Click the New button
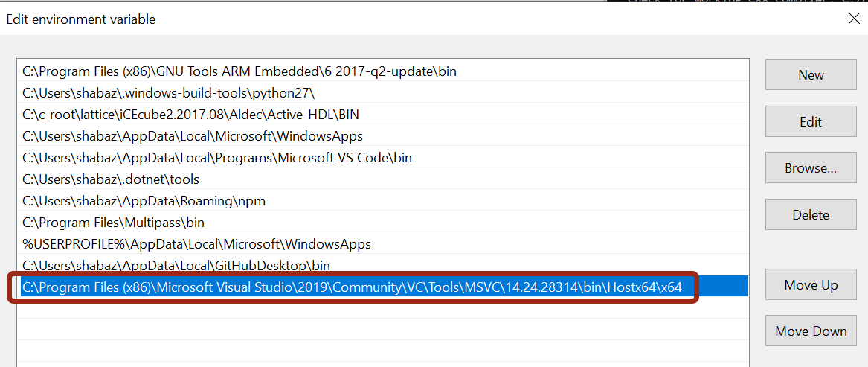 pyautogui.click(x=811, y=75)
